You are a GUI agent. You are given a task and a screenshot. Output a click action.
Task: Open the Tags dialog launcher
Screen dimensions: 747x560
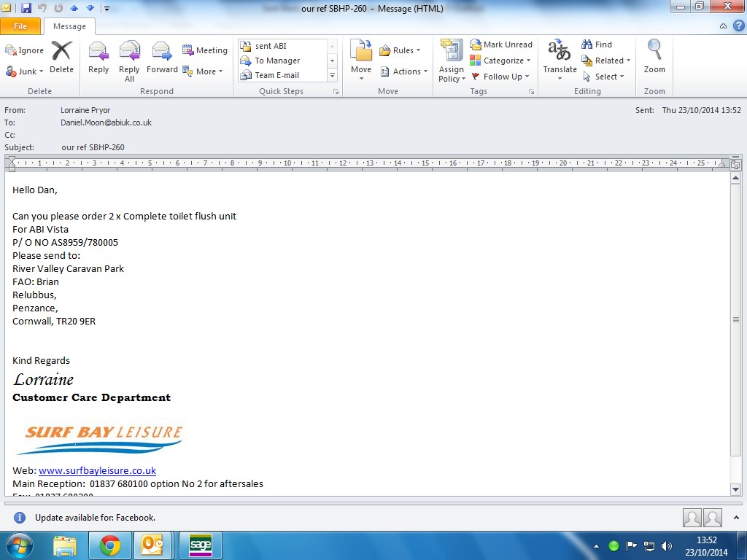point(531,91)
